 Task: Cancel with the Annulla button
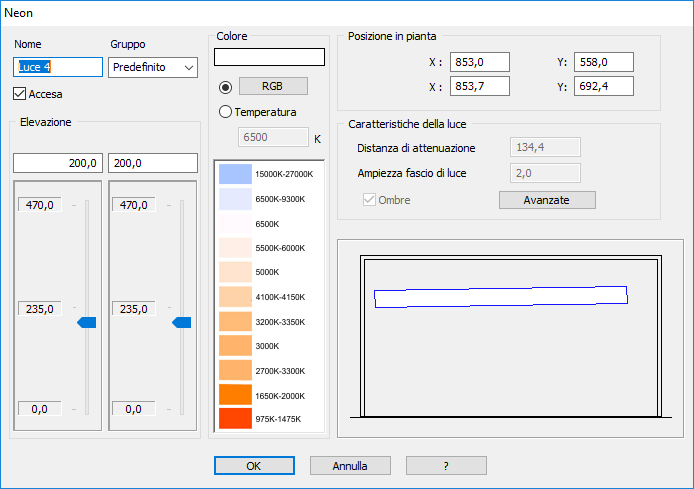click(x=350, y=466)
